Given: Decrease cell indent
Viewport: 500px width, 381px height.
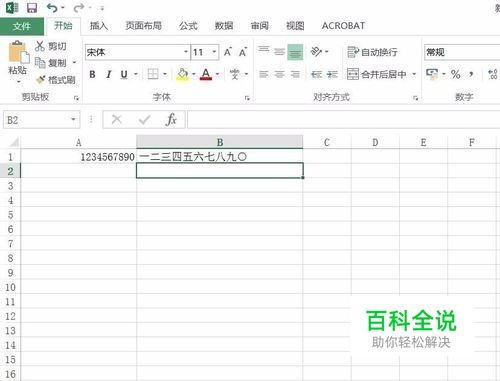Looking at the screenshot, I should [316, 74].
